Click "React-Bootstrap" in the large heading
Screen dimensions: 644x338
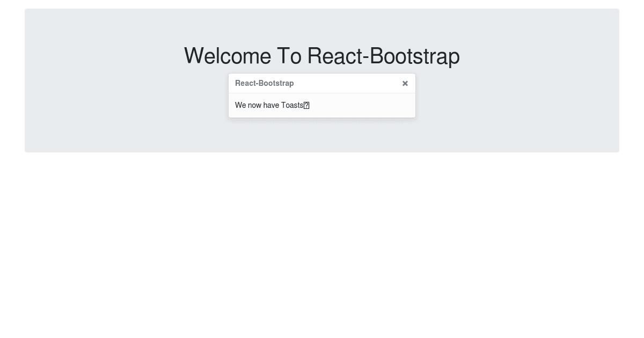383,56
